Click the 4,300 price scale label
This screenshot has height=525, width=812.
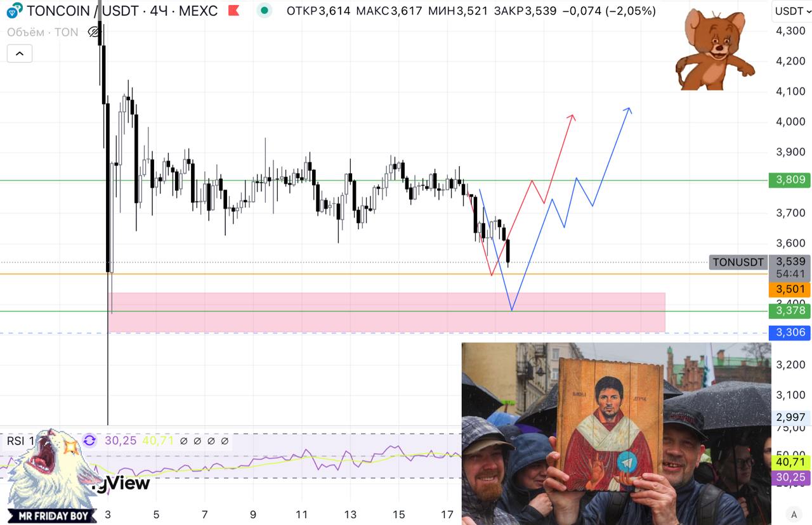[790, 30]
